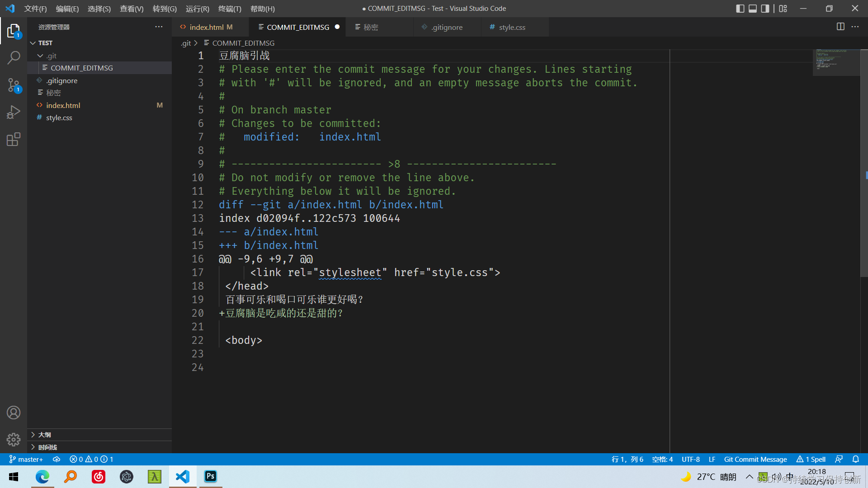This screenshot has width=868, height=488.
Task: Expand the 时间线 timeline section
Action: [x=99, y=447]
